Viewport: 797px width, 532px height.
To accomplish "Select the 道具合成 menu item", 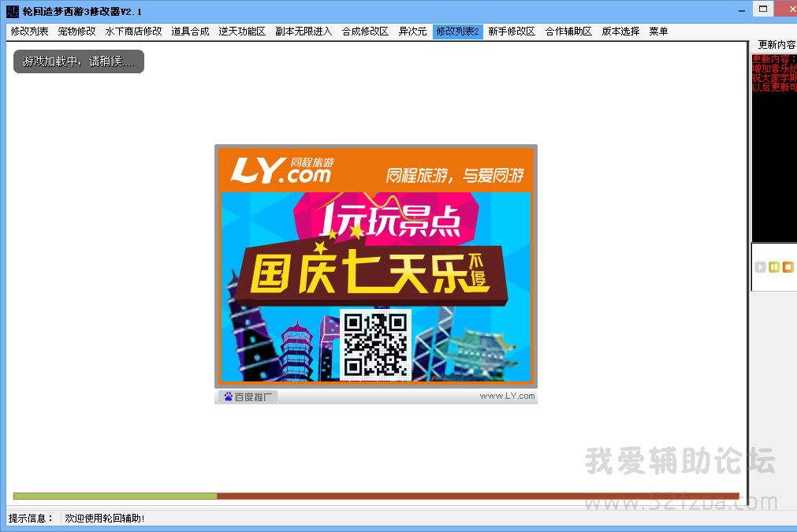I will [x=190, y=32].
